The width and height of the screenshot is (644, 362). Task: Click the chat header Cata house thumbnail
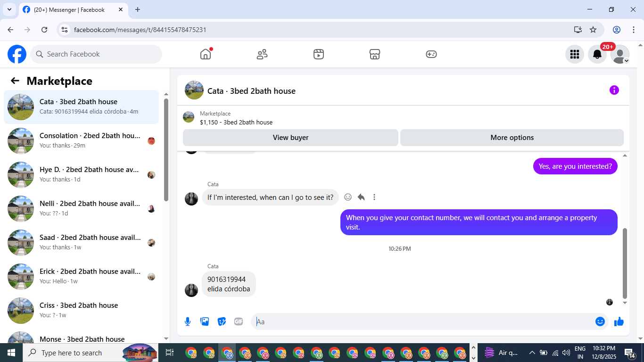pyautogui.click(x=194, y=90)
